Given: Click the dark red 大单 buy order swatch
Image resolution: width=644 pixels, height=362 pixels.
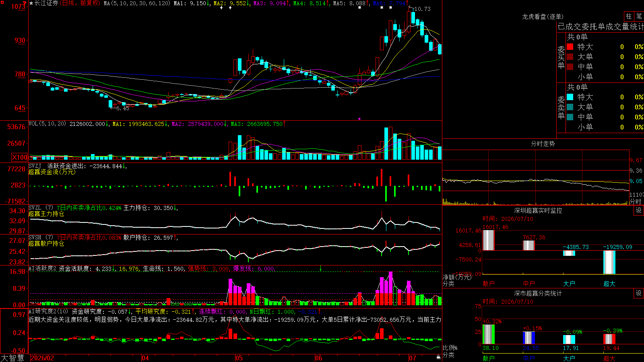Looking at the screenshot, I should click(x=570, y=57).
